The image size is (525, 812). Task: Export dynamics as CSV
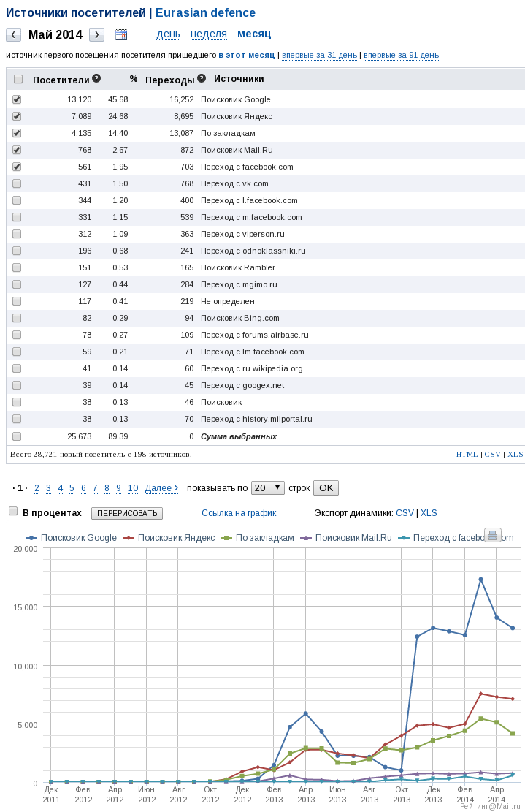(405, 512)
